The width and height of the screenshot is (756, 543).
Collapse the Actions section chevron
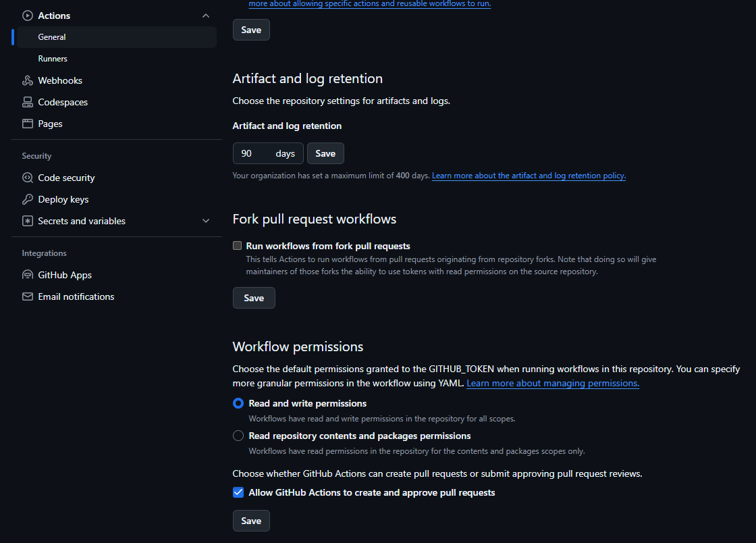point(205,15)
